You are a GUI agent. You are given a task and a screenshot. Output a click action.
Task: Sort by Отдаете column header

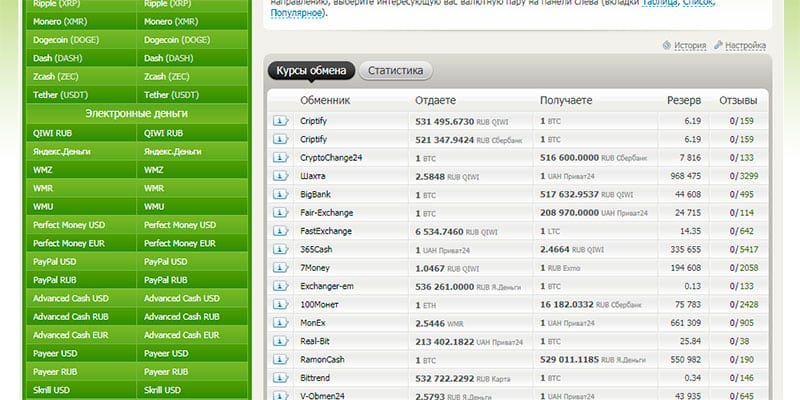[x=435, y=101]
